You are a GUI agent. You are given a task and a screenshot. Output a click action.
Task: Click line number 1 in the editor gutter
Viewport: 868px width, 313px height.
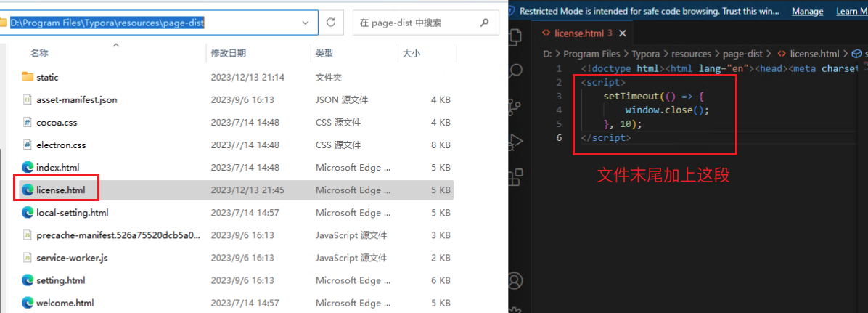[559, 69]
